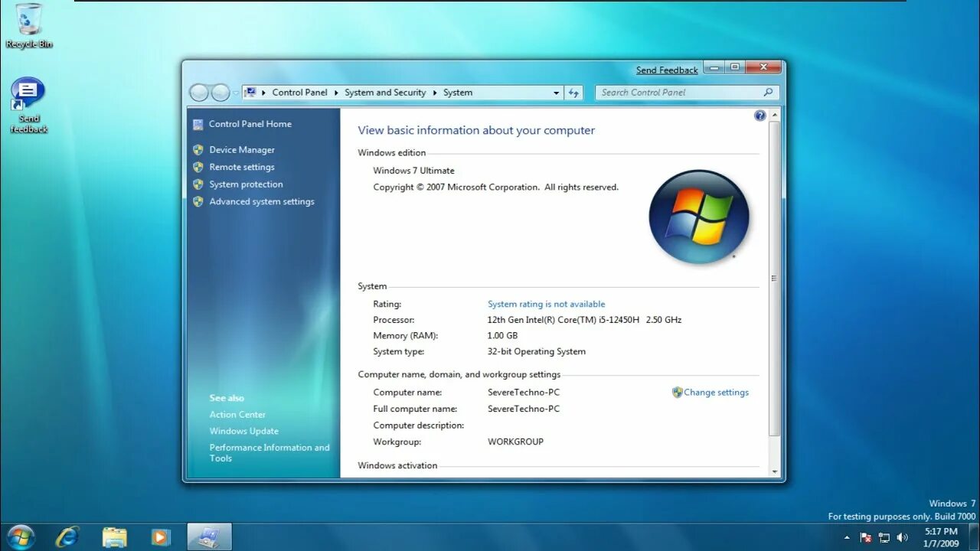Expand the arrow after System and Security breadcrumb
Screen dimensions: 980x551
pos(435,93)
